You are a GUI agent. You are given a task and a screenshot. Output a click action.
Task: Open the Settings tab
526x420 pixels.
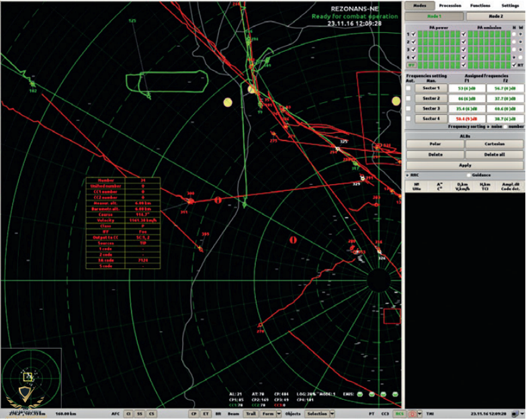pos(510,5)
